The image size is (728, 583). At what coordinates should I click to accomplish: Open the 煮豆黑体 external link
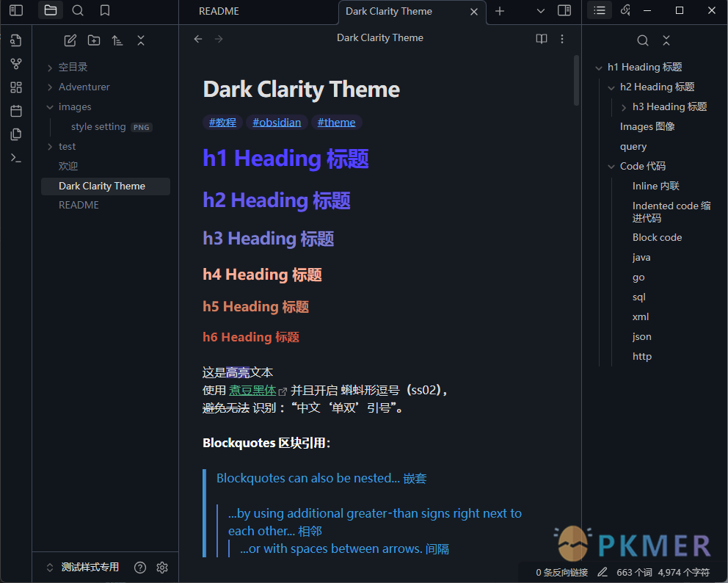coord(252,390)
